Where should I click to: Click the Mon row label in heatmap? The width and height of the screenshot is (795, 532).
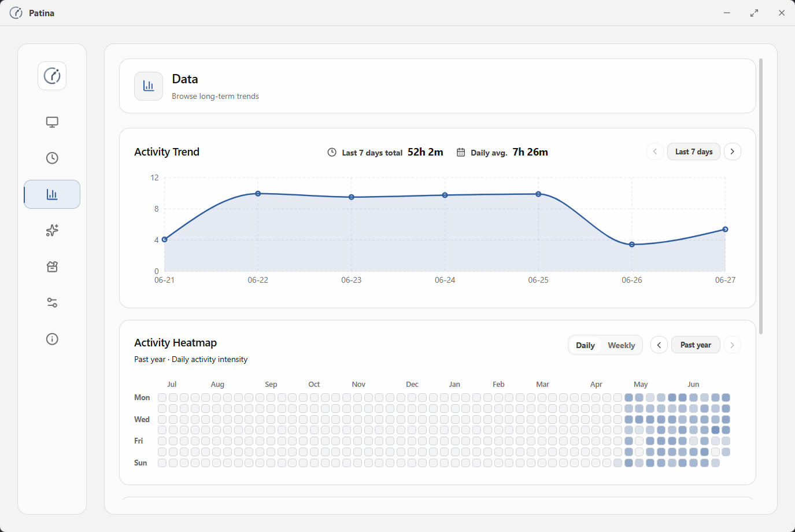click(142, 397)
